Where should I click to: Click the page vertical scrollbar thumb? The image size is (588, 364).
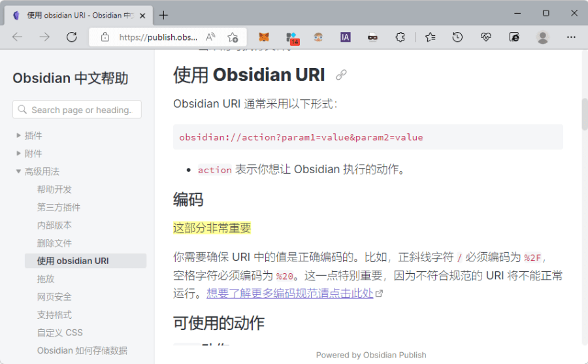(584, 114)
